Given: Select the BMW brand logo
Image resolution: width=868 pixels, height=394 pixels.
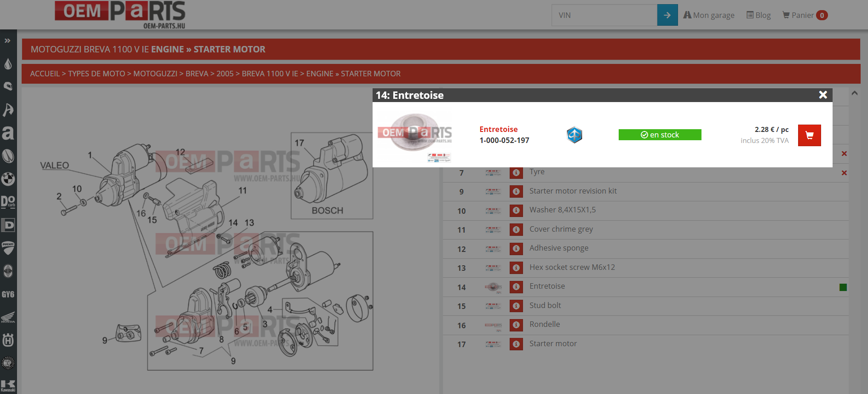Looking at the screenshot, I should 8,179.
